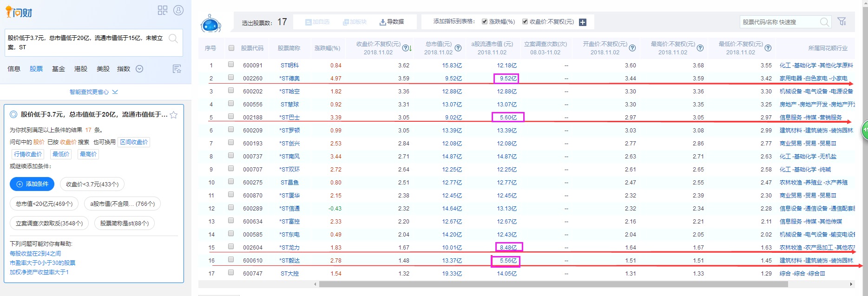The image size is (868, 296).
Task: Click the 区间收盘价 alternative link
Action: (x=134, y=142)
